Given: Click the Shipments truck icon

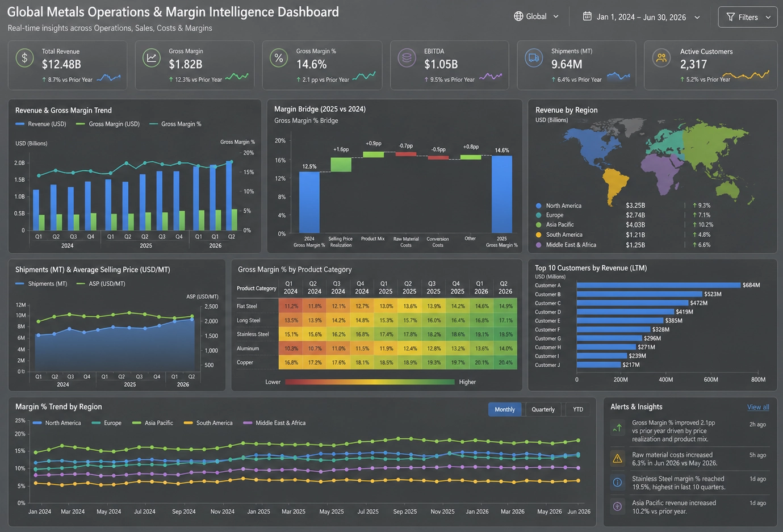Looking at the screenshot, I should tap(534, 58).
